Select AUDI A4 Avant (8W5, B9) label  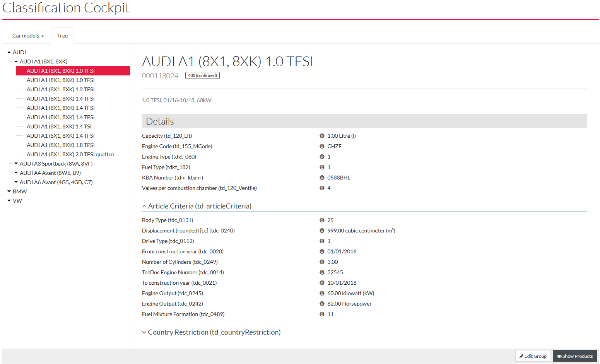(50, 173)
